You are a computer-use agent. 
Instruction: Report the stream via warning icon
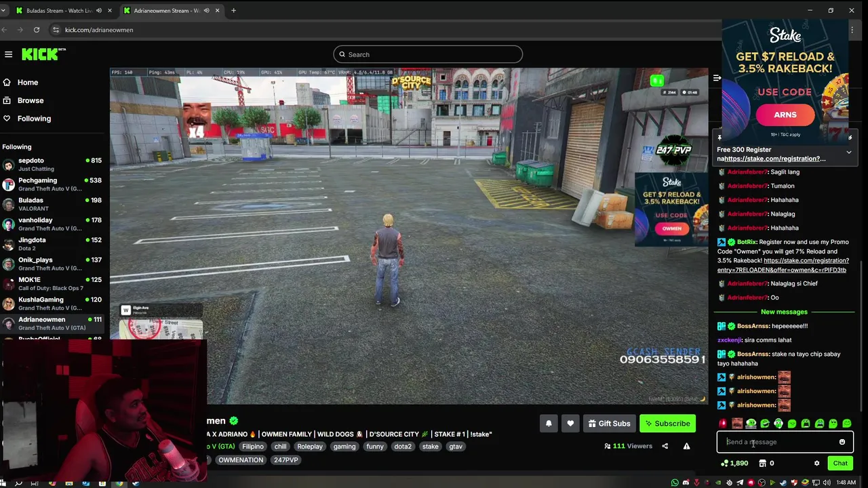[x=686, y=446]
